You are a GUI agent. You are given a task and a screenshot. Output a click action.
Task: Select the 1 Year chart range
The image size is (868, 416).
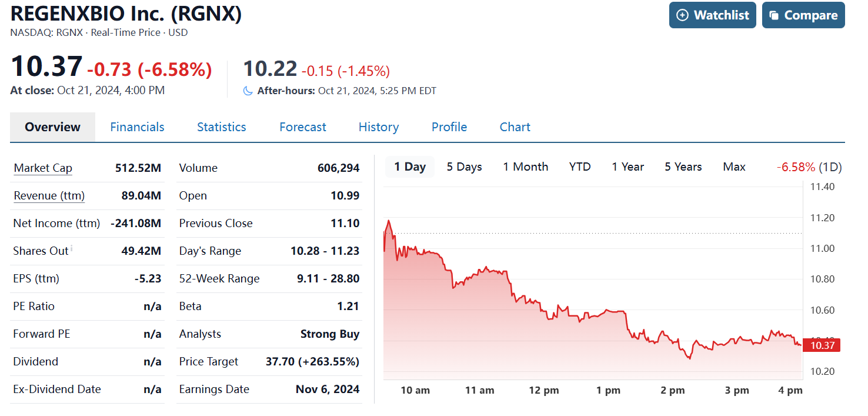click(627, 167)
